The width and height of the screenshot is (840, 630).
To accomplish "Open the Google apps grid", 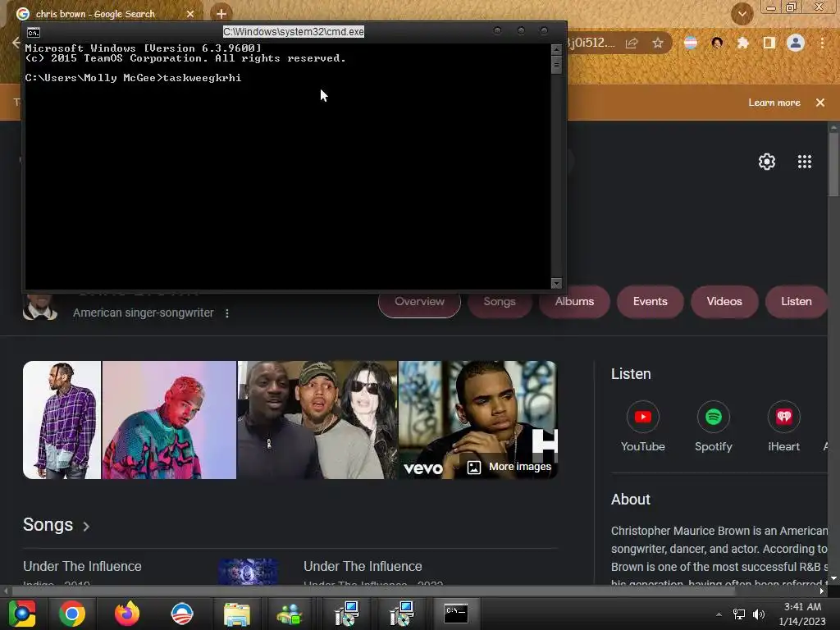I will (x=805, y=162).
